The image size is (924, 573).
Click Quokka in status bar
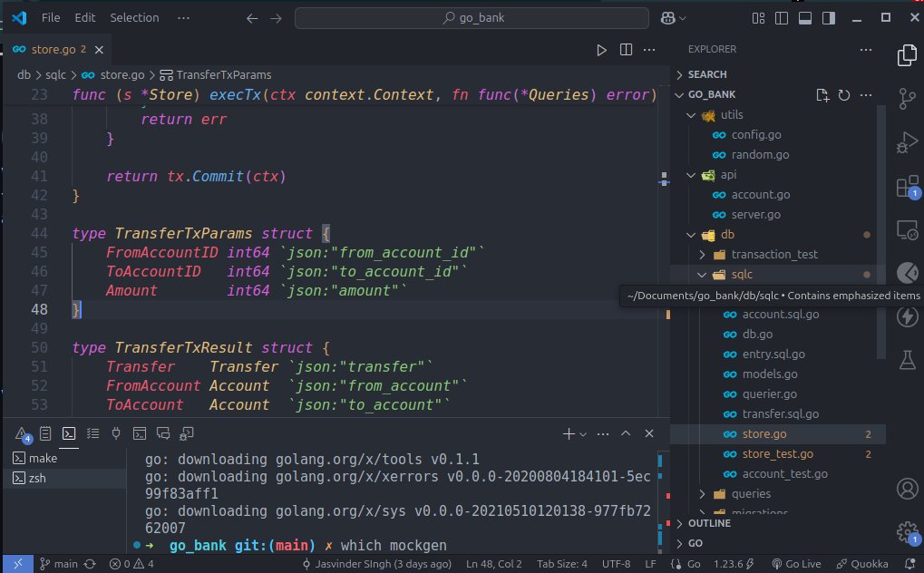pyautogui.click(x=862, y=564)
